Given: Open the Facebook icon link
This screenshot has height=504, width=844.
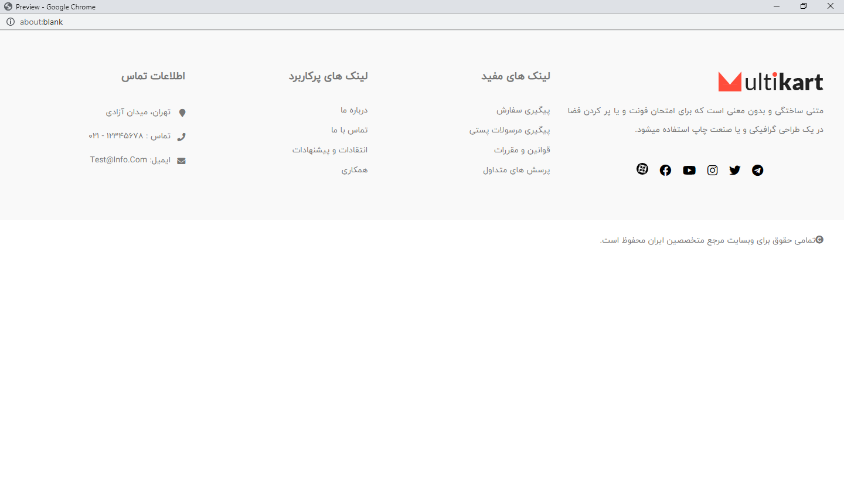Looking at the screenshot, I should [665, 171].
